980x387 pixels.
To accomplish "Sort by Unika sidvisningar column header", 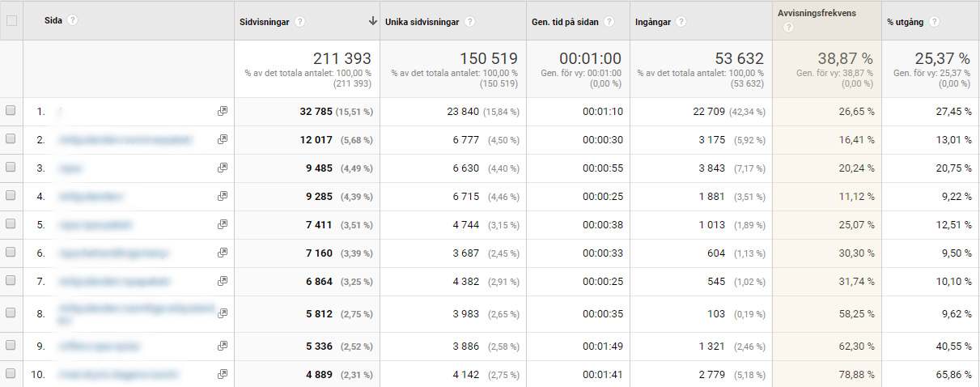I will pos(422,22).
